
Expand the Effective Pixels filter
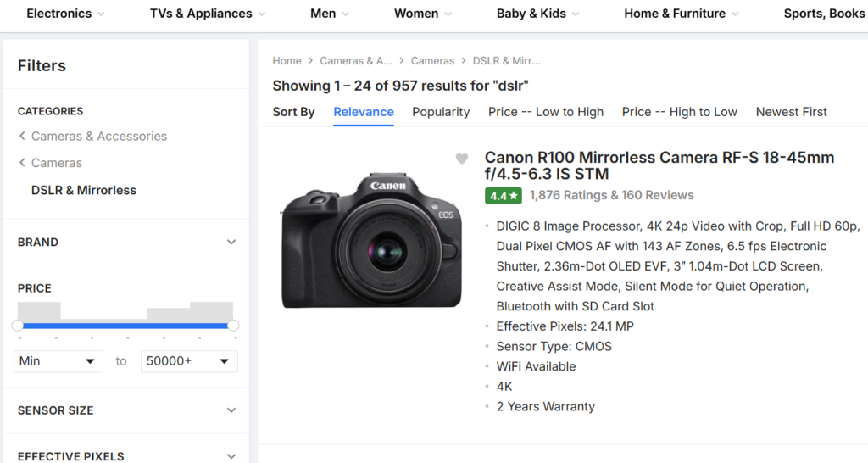(231, 456)
